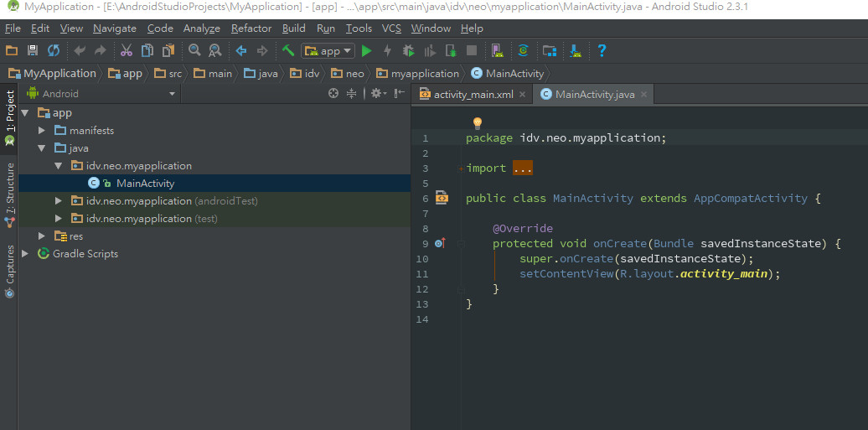Image resolution: width=868 pixels, height=430 pixels.
Task: Collapse the main idv.neo.myapplication package node
Action: coord(59,166)
